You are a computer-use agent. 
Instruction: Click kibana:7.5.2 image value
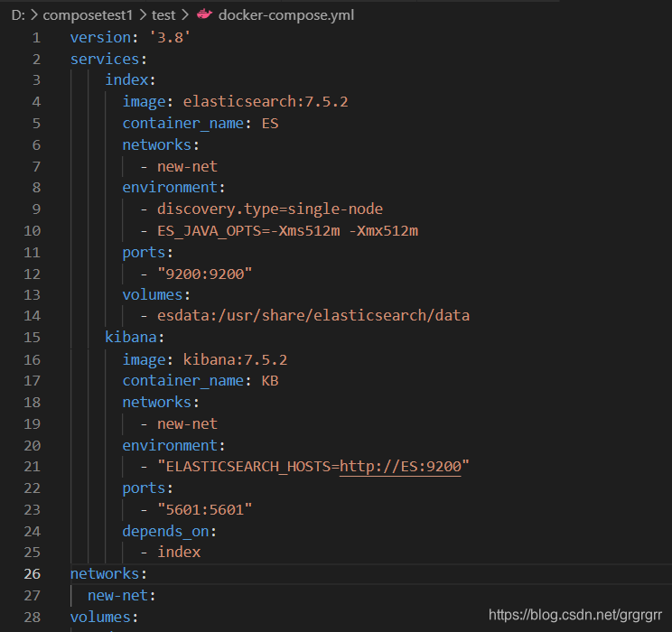(235, 359)
